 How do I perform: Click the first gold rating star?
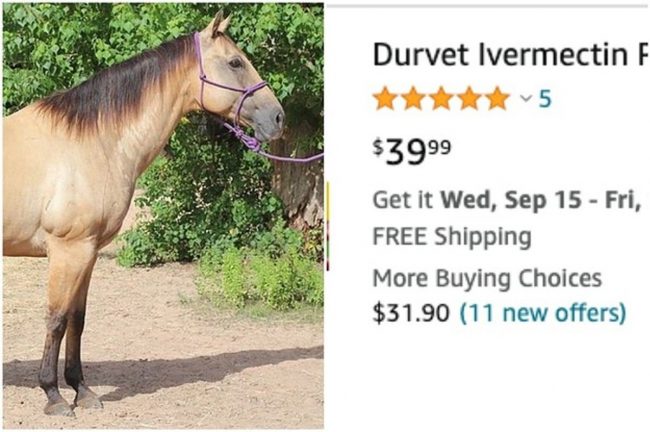(385, 98)
